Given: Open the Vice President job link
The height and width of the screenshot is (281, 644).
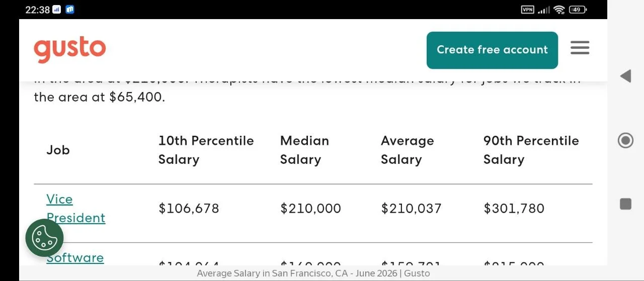Looking at the screenshot, I should click(x=76, y=209).
